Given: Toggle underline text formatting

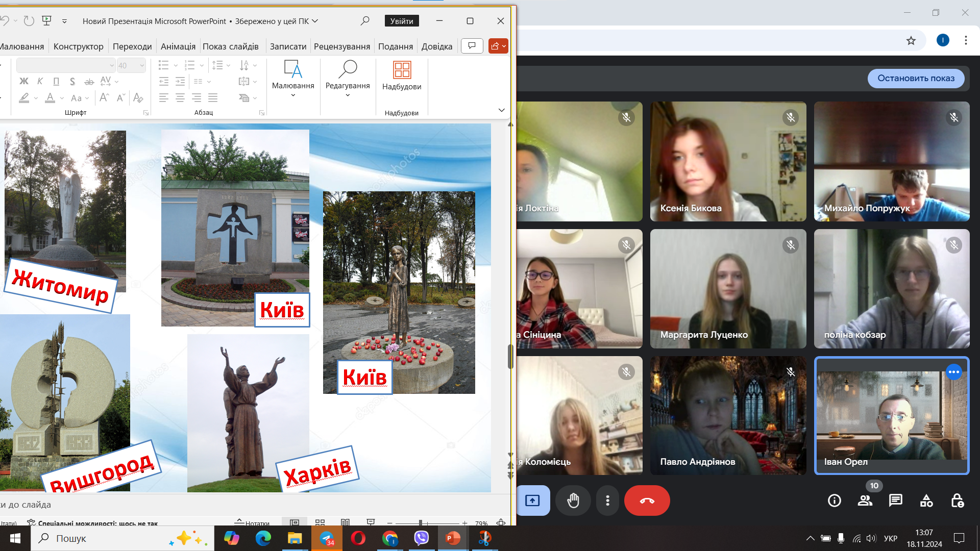Looking at the screenshot, I should point(56,81).
